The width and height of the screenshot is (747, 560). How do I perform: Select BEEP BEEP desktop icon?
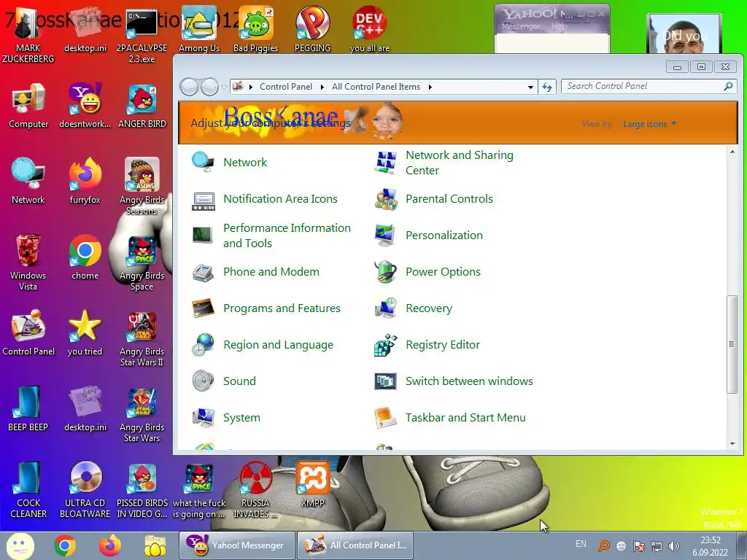pos(28,408)
